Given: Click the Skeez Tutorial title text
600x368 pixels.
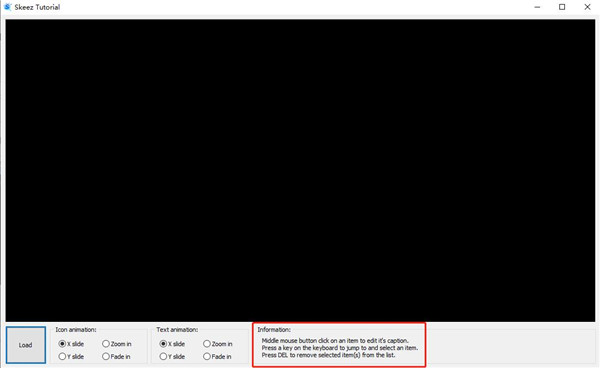Looking at the screenshot, I should pyautogui.click(x=37, y=7).
